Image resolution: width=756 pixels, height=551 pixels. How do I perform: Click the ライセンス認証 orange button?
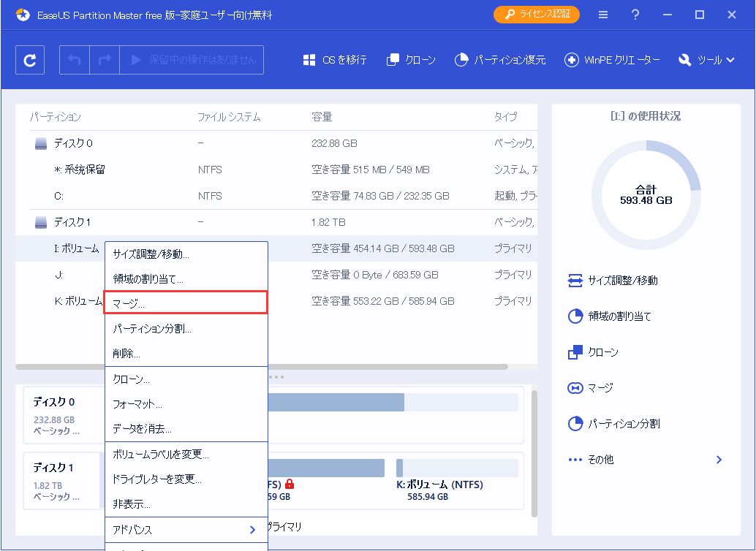click(x=537, y=15)
